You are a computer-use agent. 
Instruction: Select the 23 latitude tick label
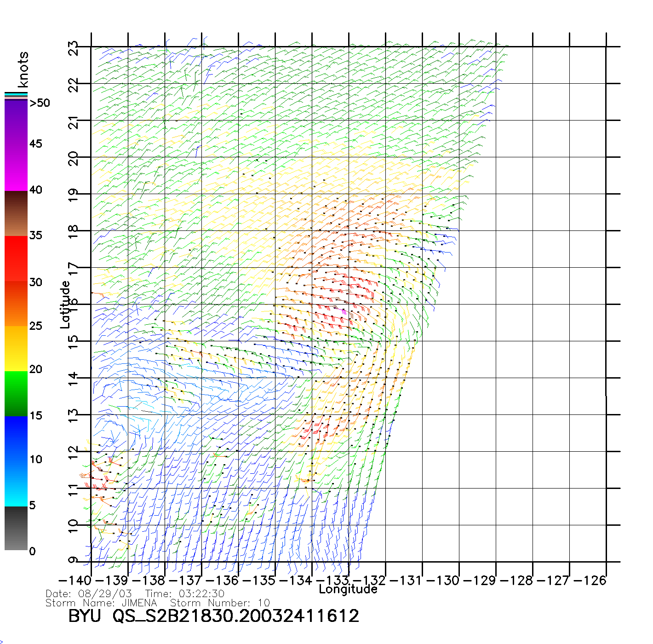click(74, 48)
